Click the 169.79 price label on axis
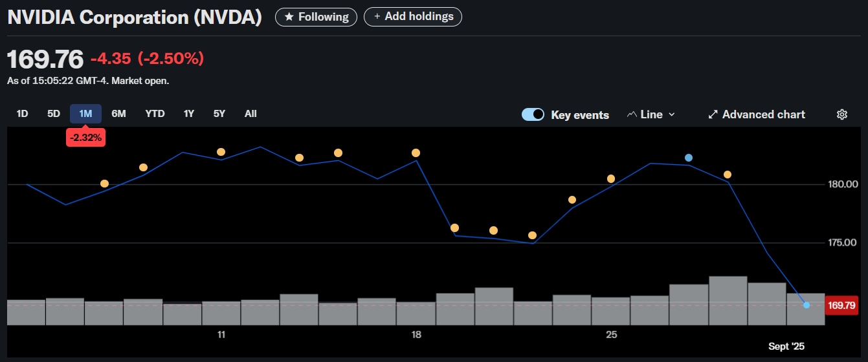Screen dimensions: 868x362 841,305
